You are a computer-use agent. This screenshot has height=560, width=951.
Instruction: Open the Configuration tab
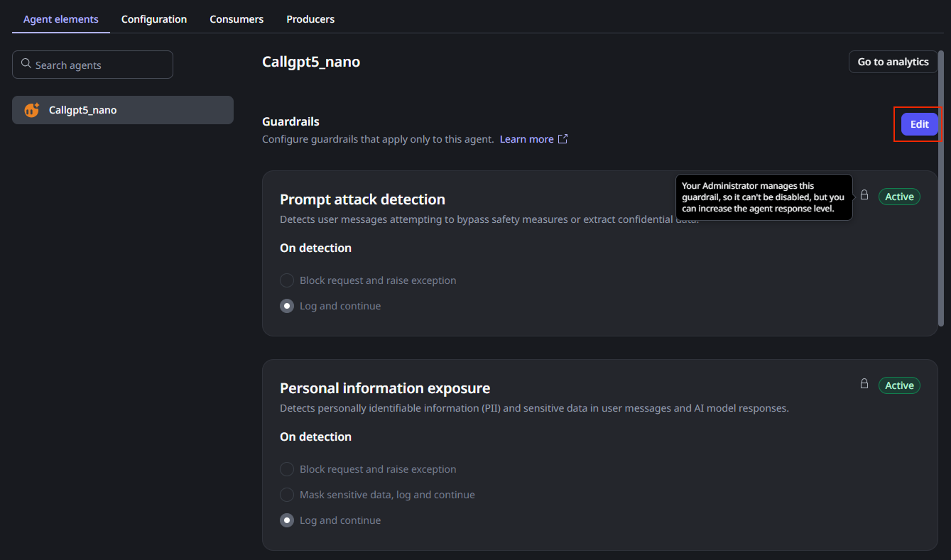point(154,19)
